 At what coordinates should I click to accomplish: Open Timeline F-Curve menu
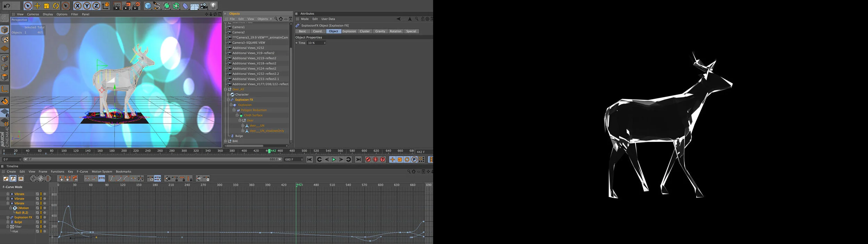coord(82,171)
